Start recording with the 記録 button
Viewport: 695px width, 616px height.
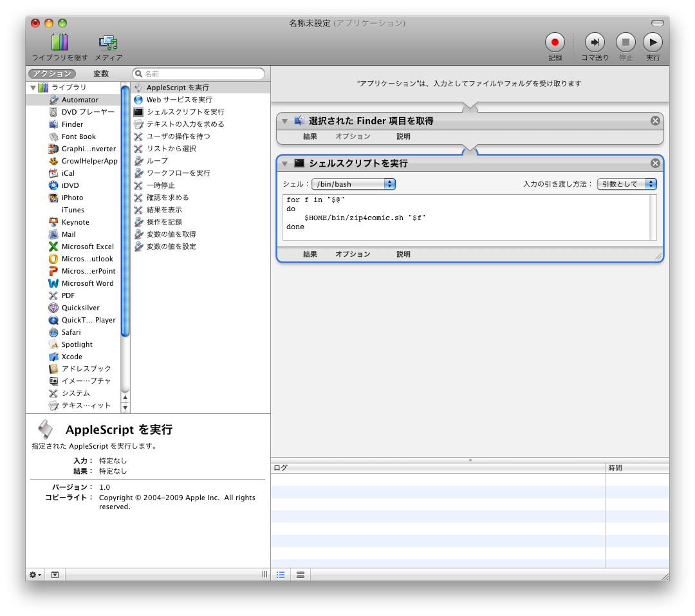click(555, 42)
